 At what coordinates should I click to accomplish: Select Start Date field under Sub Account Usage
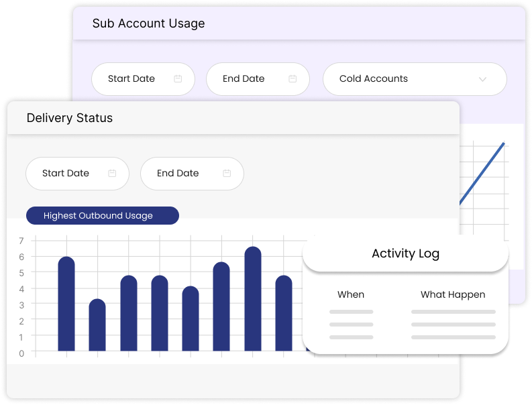132,79
